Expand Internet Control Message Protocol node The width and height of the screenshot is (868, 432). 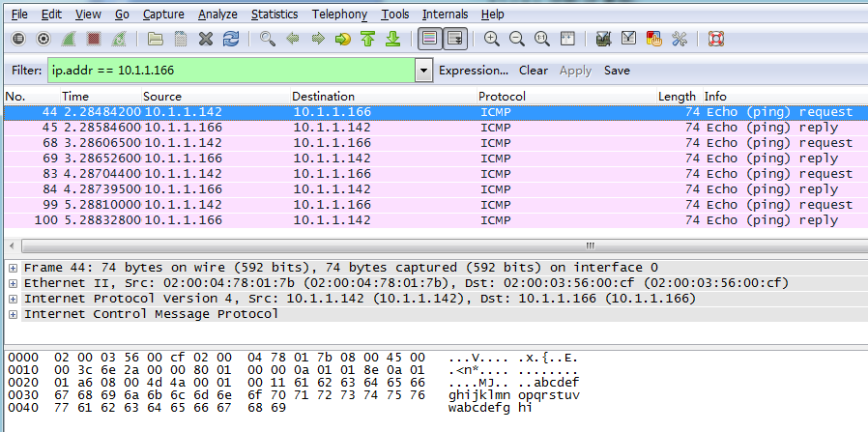(13, 315)
